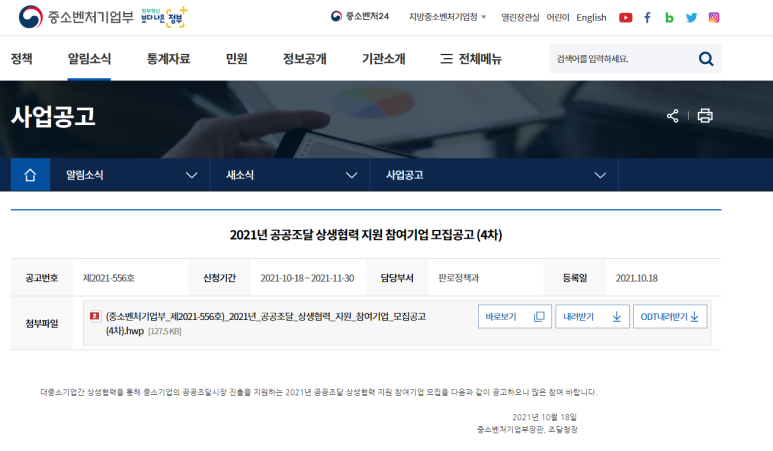
Task: Click 내려받기 download button
Action: tap(592, 316)
